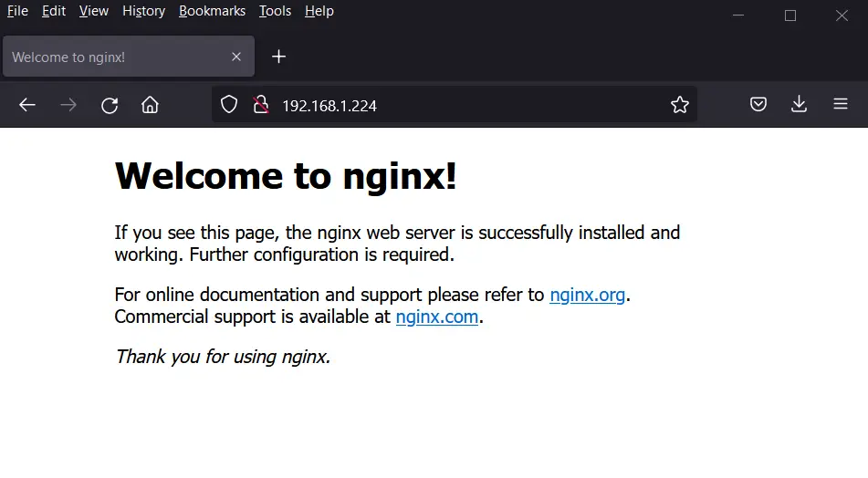
Task: Open the File menu
Action: (x=17, y=11)
